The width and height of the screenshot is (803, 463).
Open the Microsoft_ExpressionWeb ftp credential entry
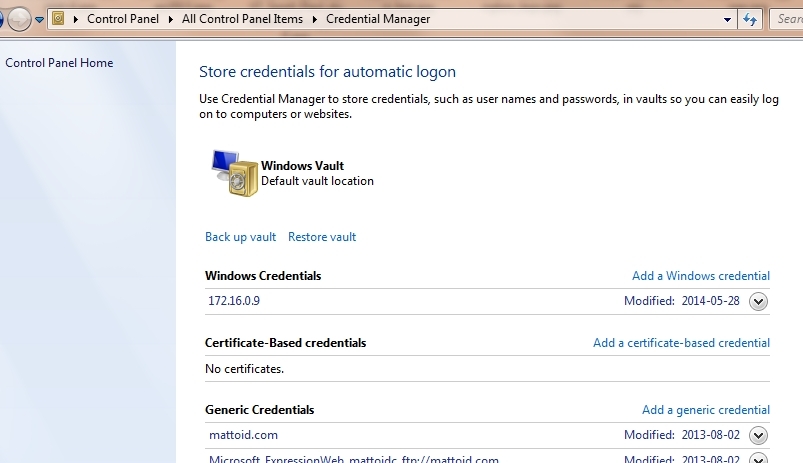tap(353, 459)
